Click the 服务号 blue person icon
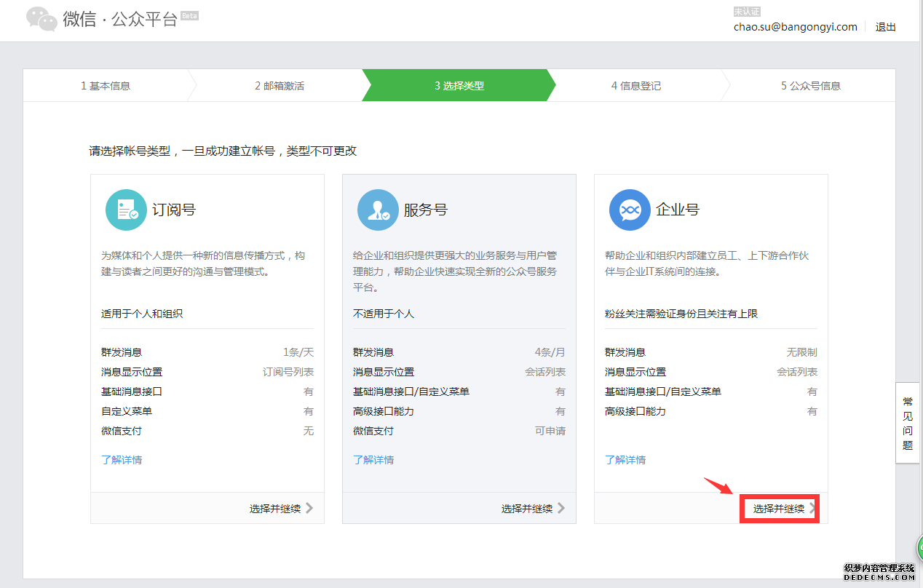The width and height of the screenshot is (923, 588). pyautogui.click(x=378, y=210)
